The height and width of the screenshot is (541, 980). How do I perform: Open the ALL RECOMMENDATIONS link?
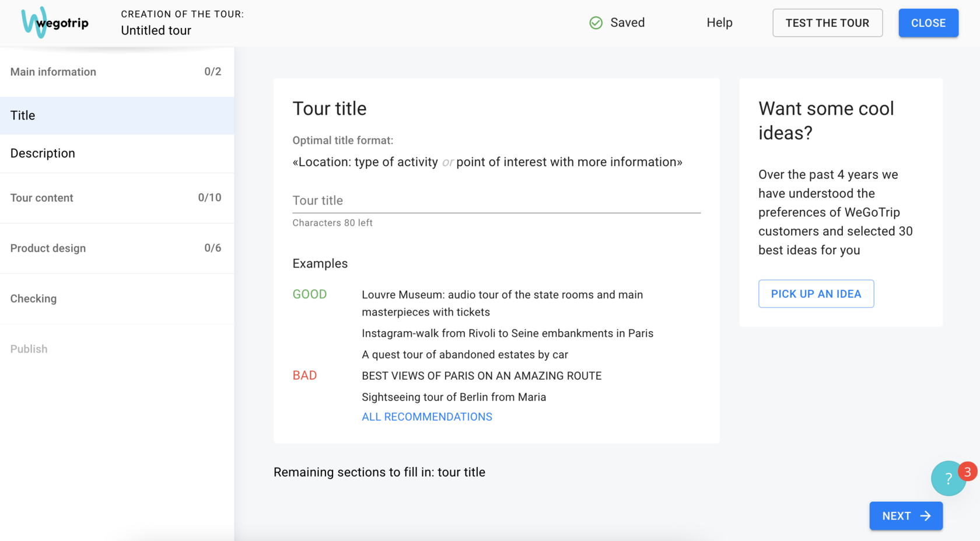[426, 417]
